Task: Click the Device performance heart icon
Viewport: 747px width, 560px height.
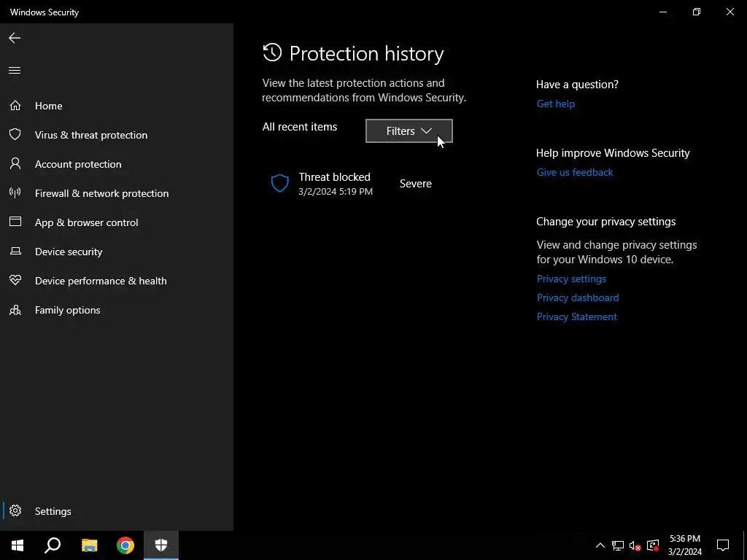Action: (15, 280)
